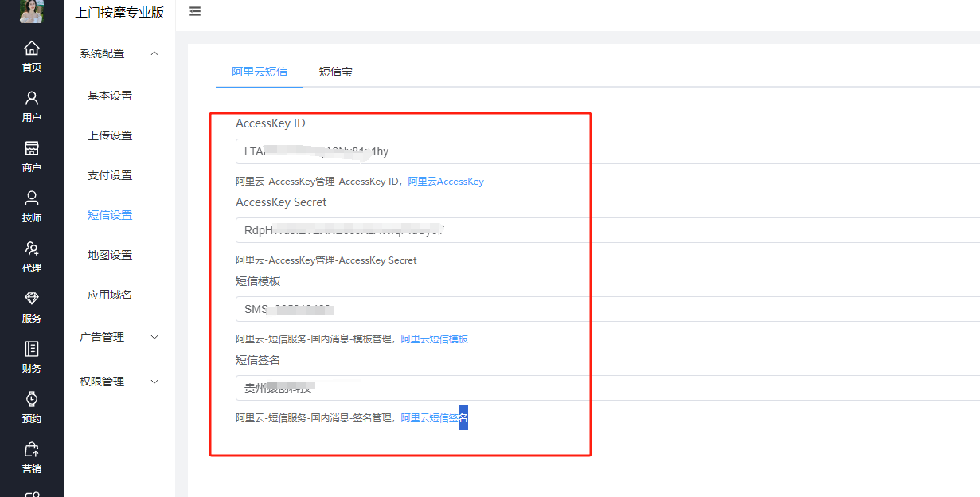Click the AccessKey ID input field
This screenshot has width=980, height=497.
[x=607, y=151]
